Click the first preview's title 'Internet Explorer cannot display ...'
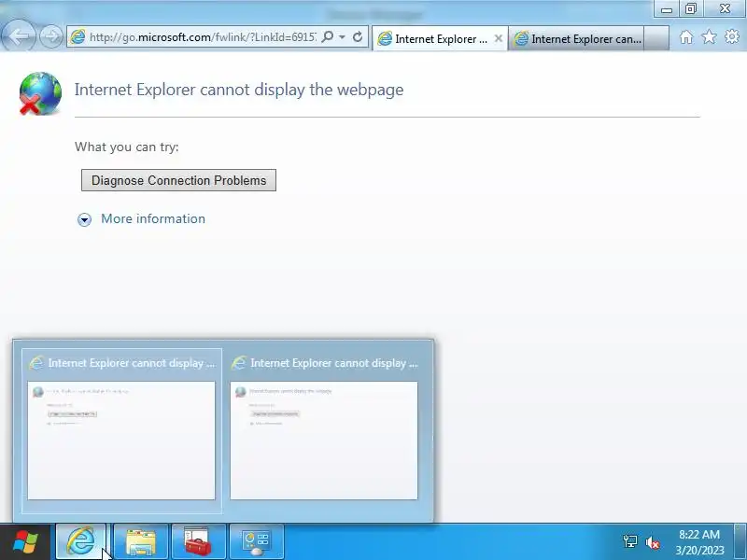Screen dimensions: 747x560 (132, 363)
